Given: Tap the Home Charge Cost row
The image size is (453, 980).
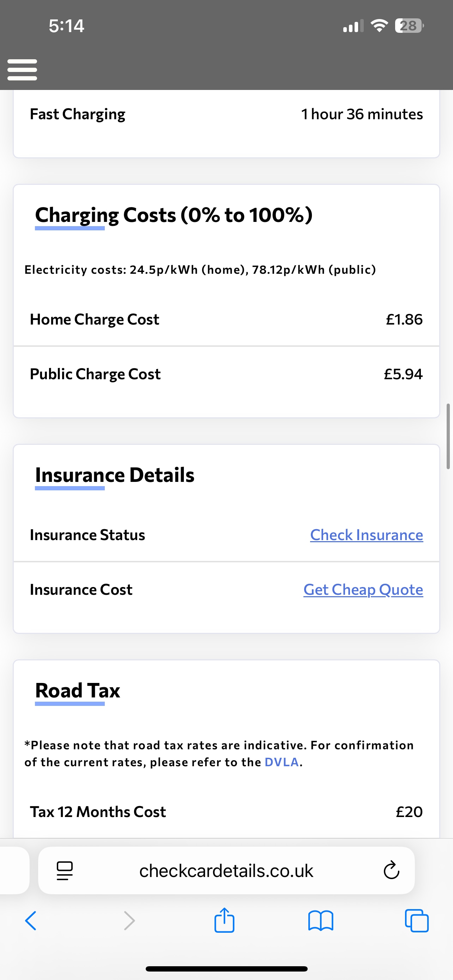Looking at the screenshot, I should click(x=226, y=320).
